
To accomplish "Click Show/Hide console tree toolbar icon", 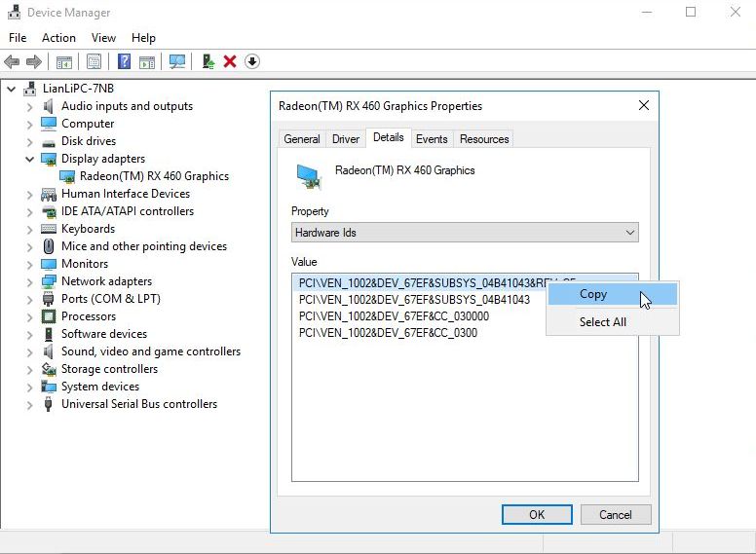I will 63,61.
